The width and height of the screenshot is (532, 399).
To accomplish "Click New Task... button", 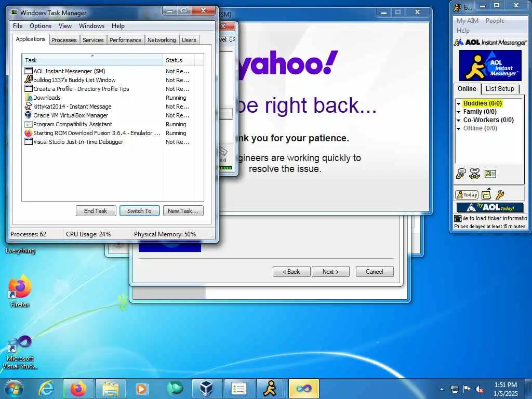I will [x=183, y=211].
